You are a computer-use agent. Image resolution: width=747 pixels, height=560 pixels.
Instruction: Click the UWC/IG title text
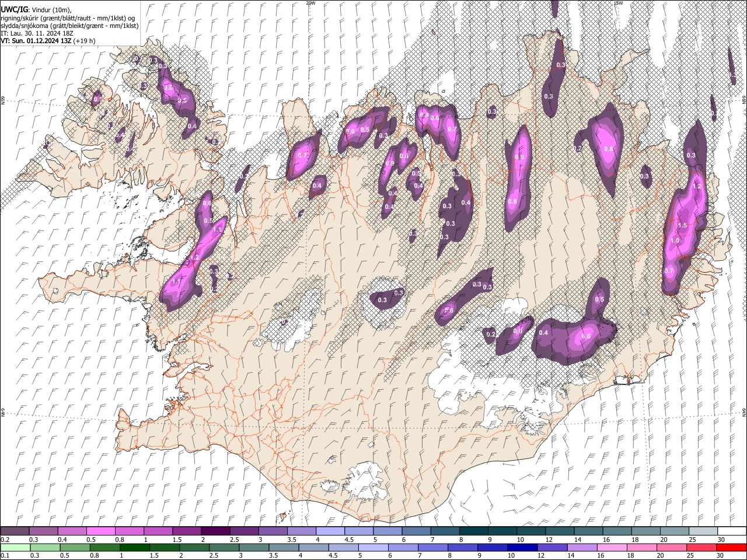pyautogui.click(x=13, y=9)
